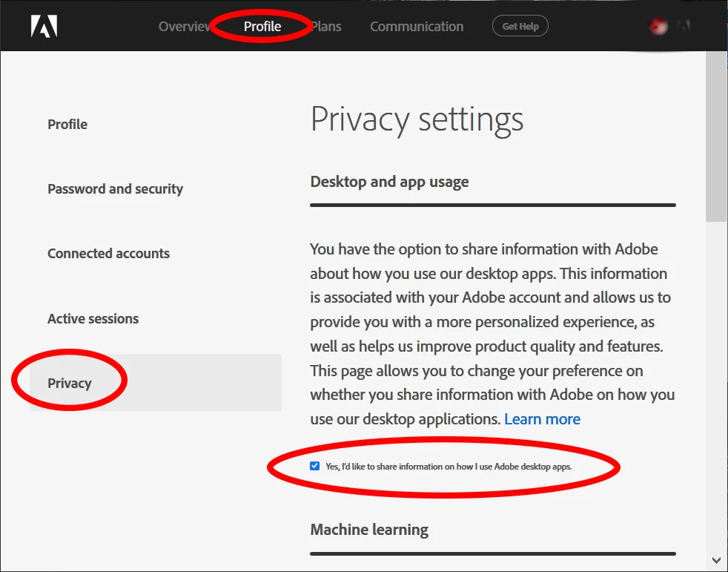Click the scroll down arrow
The height and width of the screenshot is (572, 728).
tap(716, 560)
